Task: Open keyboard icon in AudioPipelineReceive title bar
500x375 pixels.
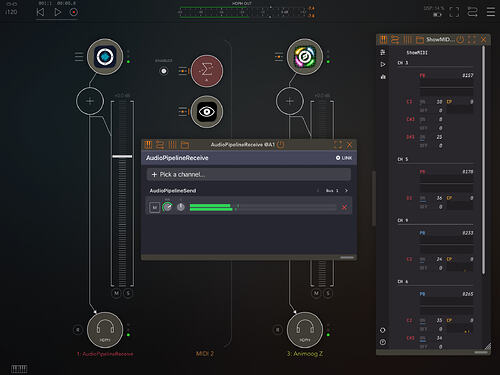Action: [148, 145]
